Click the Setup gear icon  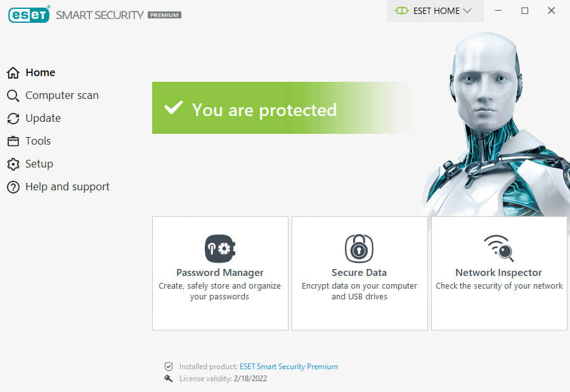pyautogui.click(x=13, y=164)
